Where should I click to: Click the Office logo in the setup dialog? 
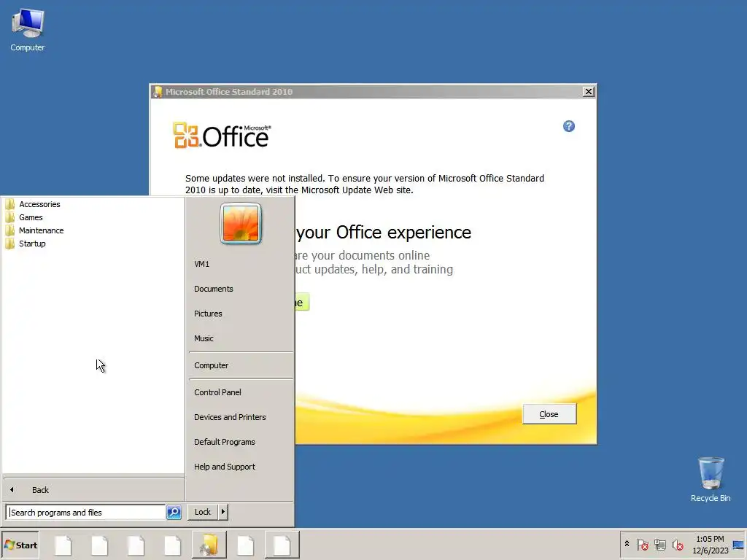(222, 136)
